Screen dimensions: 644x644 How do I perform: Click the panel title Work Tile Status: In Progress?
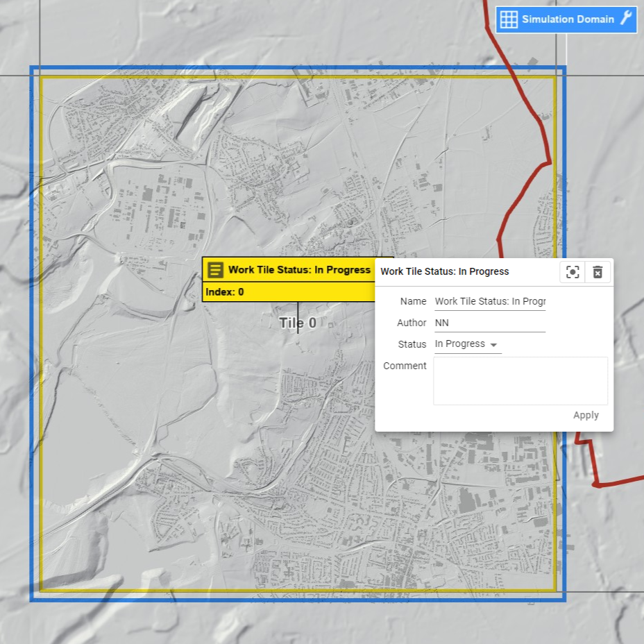pos(445,272)
